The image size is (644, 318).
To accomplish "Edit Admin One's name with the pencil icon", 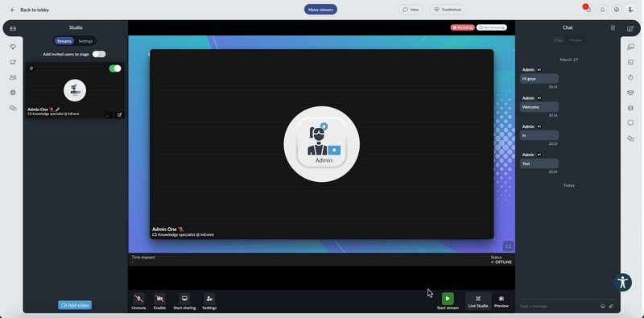I will point(57,109).
